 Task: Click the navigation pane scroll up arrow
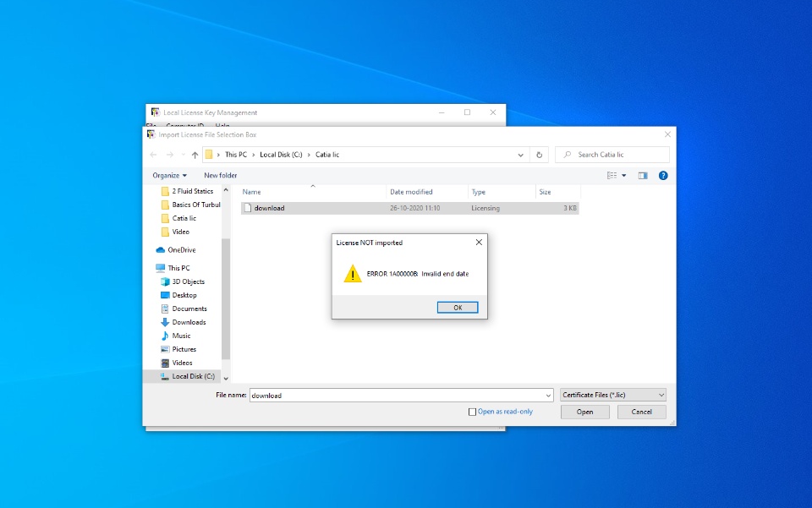click(226, 190)
